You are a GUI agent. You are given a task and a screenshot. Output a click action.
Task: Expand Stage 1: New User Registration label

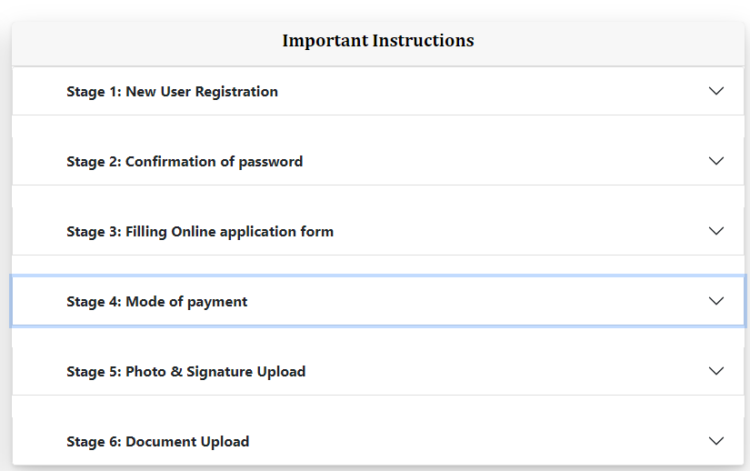click(172, 92)
